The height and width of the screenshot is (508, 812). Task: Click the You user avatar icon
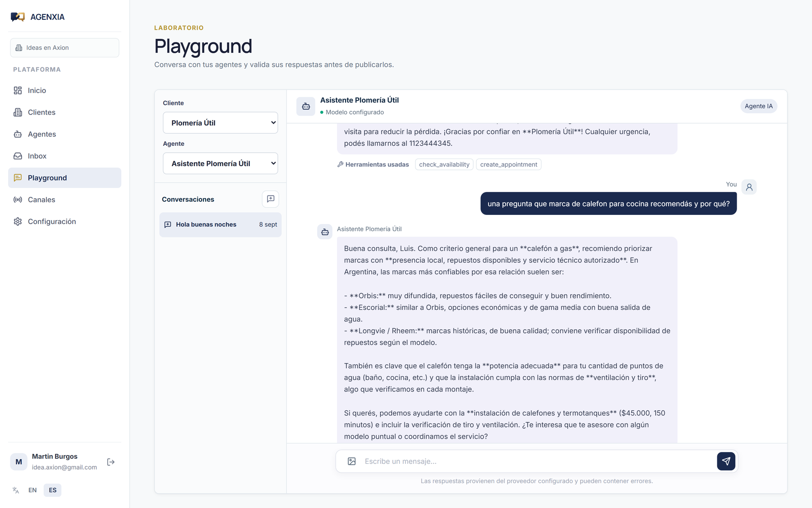(x=749, y=187)
